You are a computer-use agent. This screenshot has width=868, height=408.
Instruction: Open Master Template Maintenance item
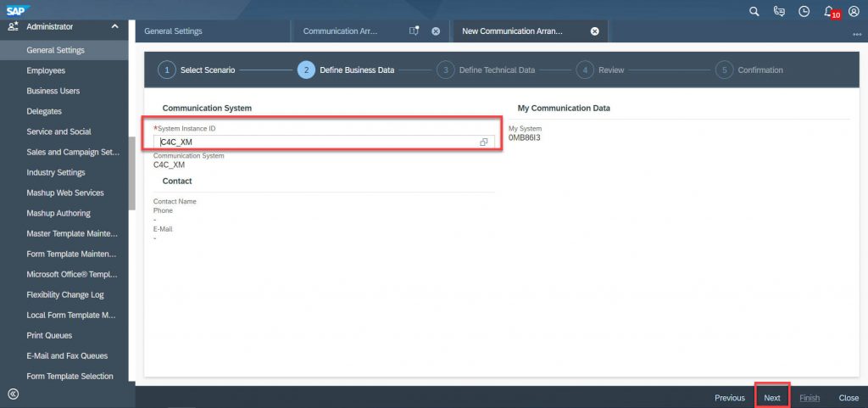coord(64,233)
